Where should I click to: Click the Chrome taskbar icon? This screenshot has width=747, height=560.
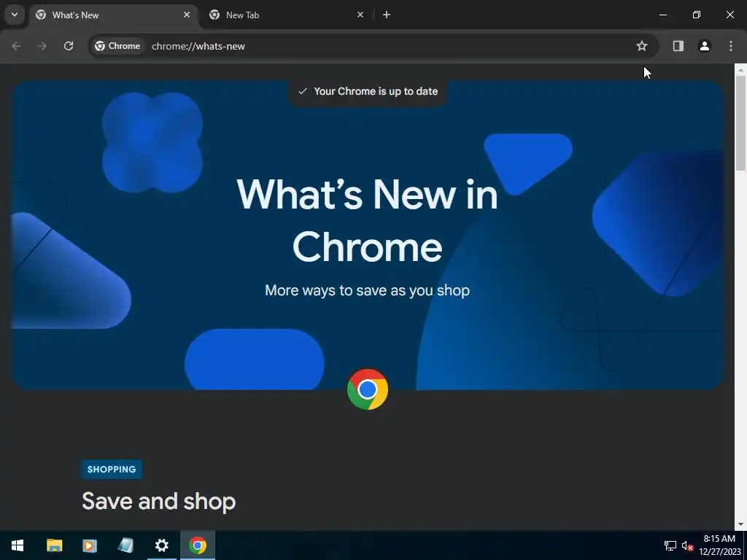[x=197, y=545]
